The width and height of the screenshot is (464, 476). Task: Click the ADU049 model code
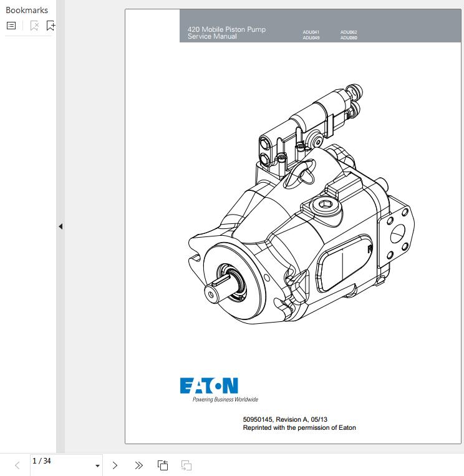pos(311,37)
